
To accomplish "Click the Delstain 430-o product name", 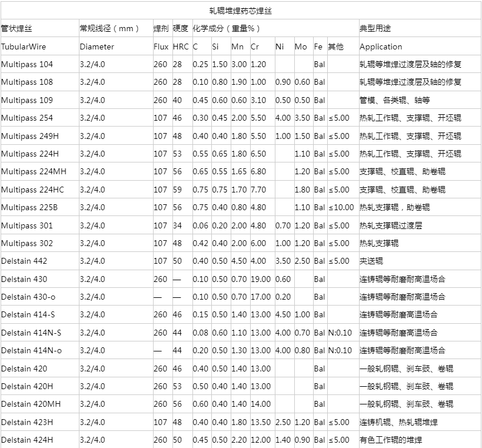I will click(28, 297).
